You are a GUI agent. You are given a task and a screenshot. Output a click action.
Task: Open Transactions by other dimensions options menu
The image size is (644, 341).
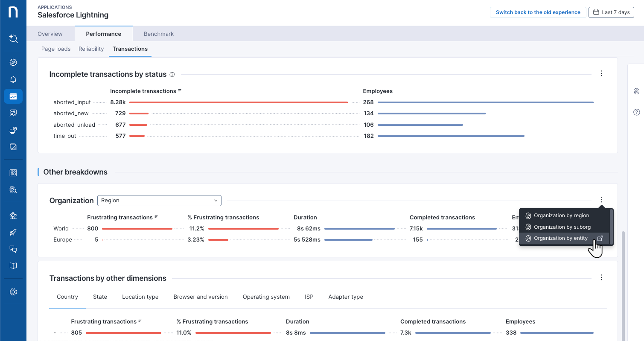click(601, 277)
